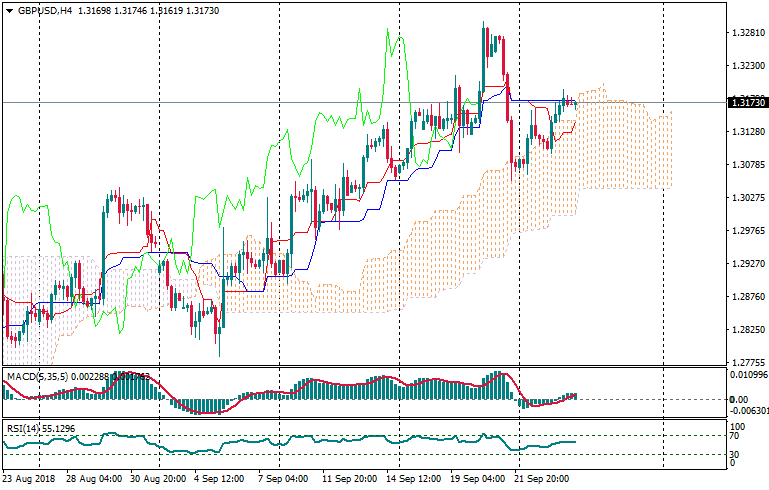Click the 14 Sep 12:00 time label
769x490 pixels.
click(x=414, y=479)
